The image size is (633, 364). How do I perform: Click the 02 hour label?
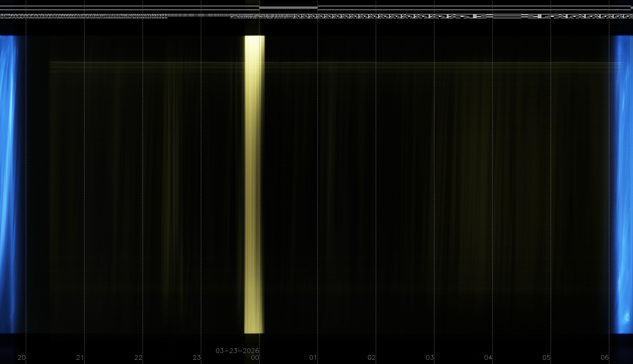pos(372,357)
